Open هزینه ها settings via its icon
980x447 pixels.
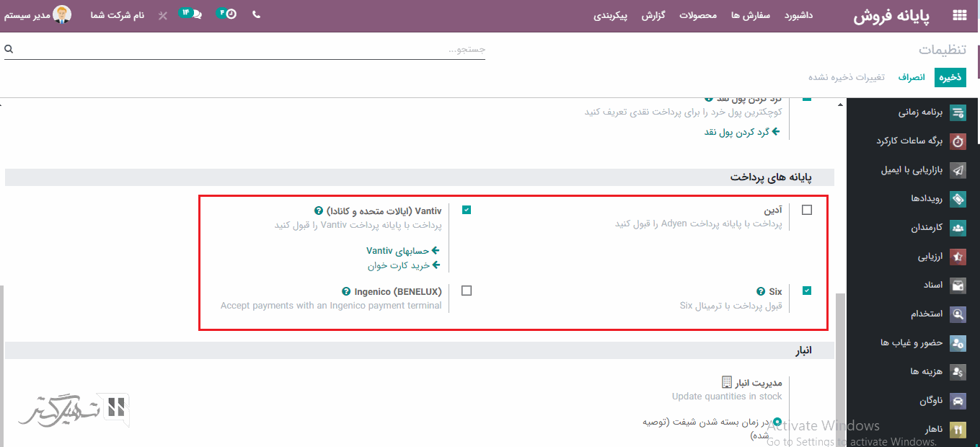point(958,372)
